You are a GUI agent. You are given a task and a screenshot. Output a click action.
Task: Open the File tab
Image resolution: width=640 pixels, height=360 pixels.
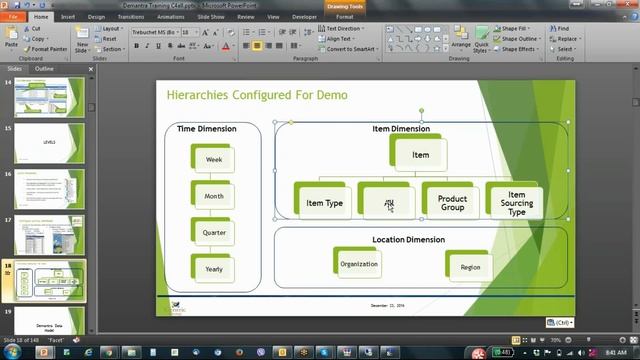click(13, 17)
